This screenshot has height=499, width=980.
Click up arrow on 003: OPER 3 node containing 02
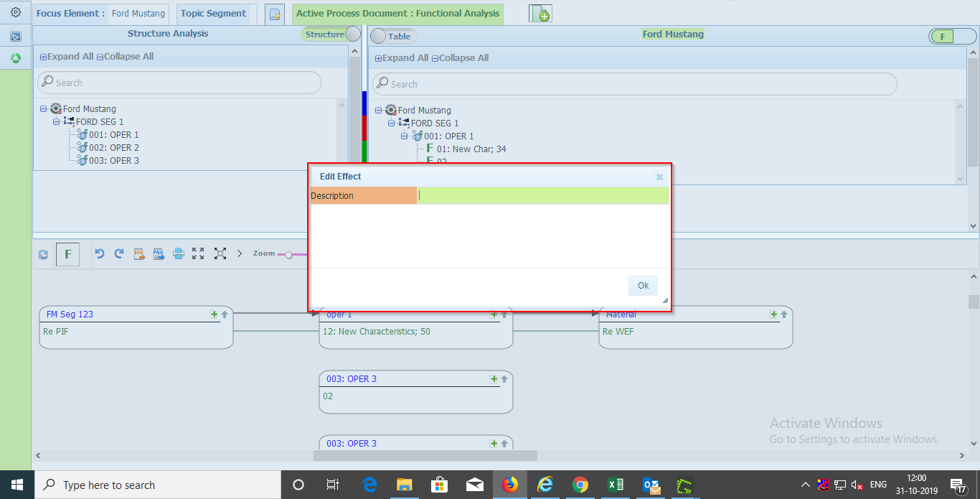pos(504,379)
